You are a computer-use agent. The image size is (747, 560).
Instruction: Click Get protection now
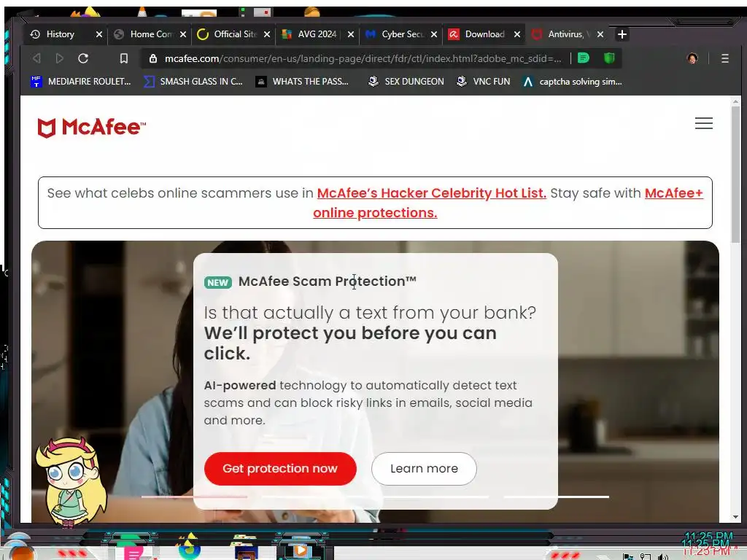[280, 469]
